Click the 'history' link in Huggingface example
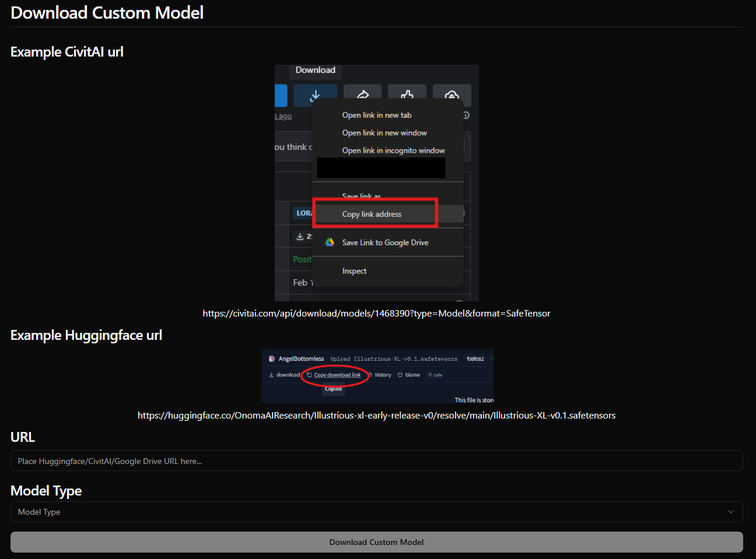The width and height of the screenshot is (756, 559). coord(383,375)
